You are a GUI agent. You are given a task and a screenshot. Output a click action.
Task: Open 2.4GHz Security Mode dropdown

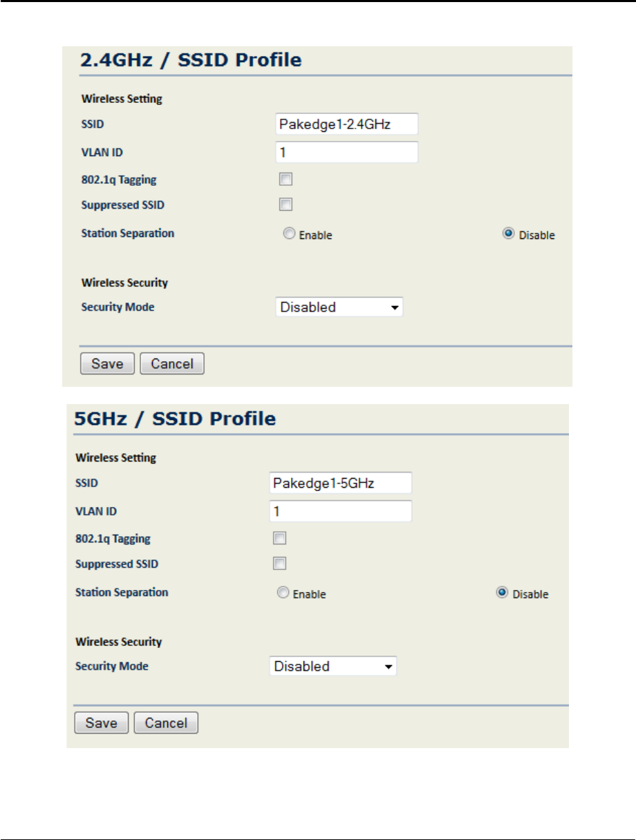click(339, 307)
